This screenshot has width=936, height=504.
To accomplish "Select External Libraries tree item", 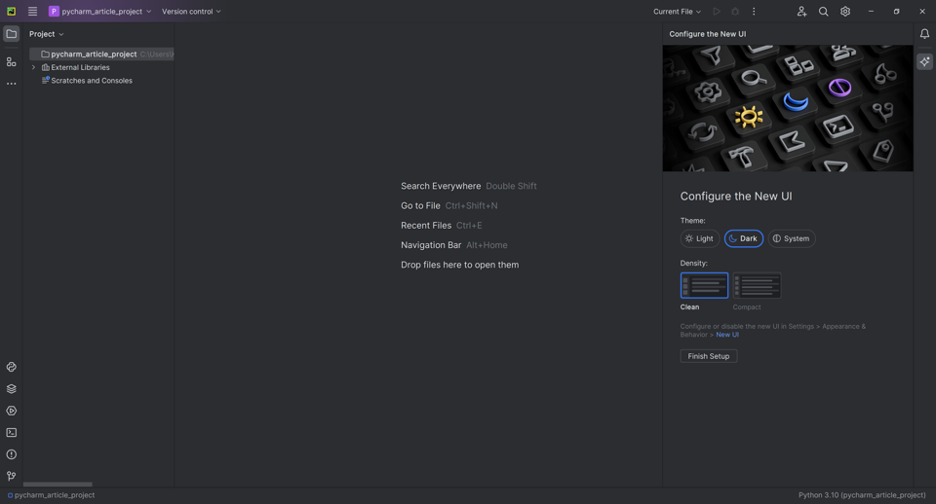I will coord(80,67).
